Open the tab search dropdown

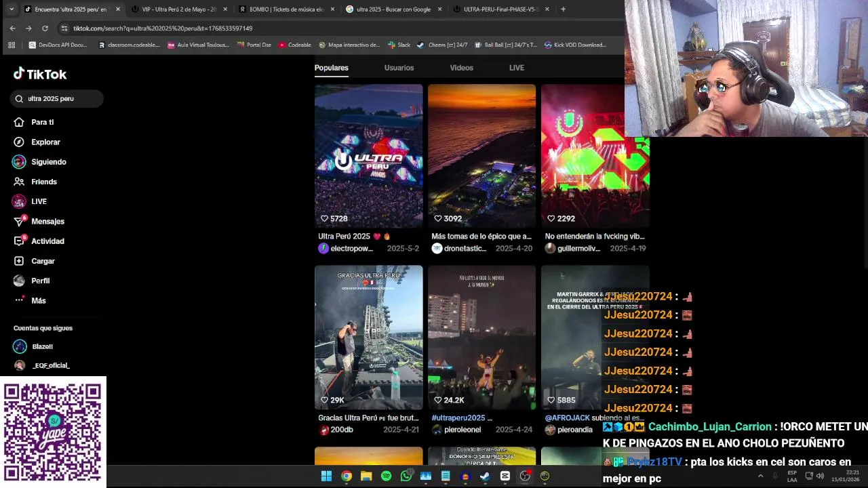click(11, 9)
